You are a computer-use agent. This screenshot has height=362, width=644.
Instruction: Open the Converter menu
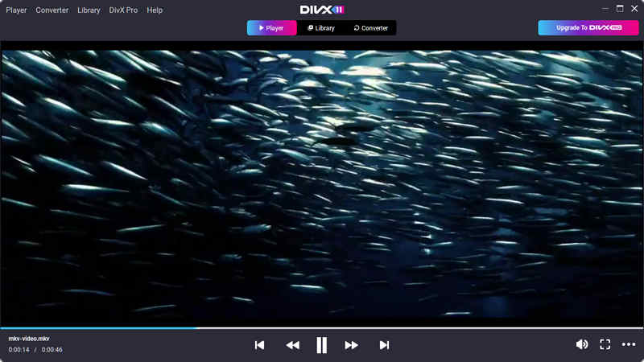pos(52,10)
